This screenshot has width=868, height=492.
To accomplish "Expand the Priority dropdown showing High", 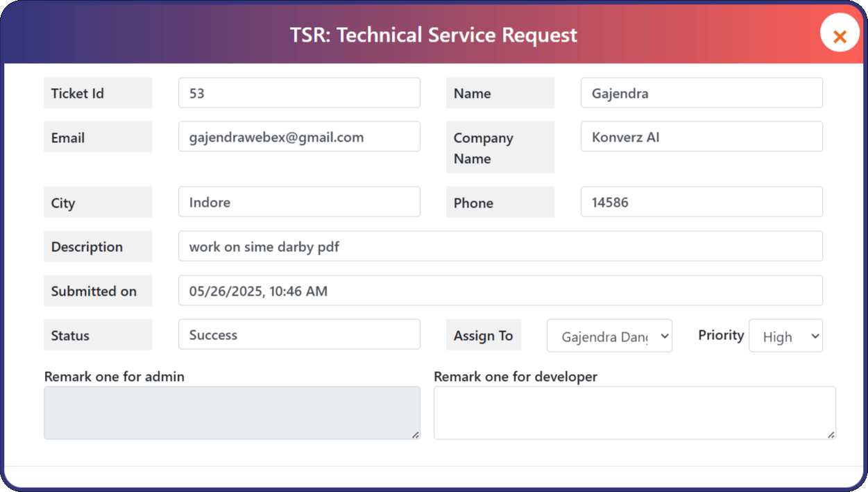I will pyautogui.click(x=785, y=337).
